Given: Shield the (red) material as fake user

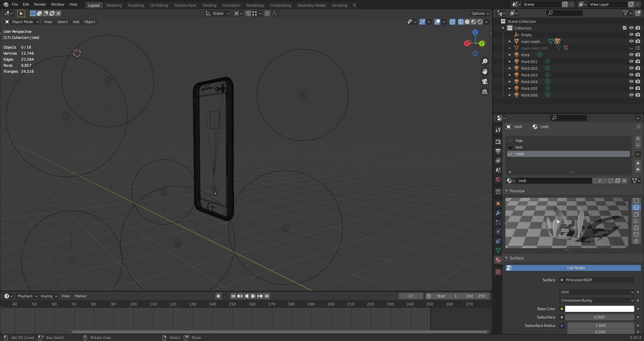Looking at the screenshot, I should pyautogui.click(x=610, y=181).
